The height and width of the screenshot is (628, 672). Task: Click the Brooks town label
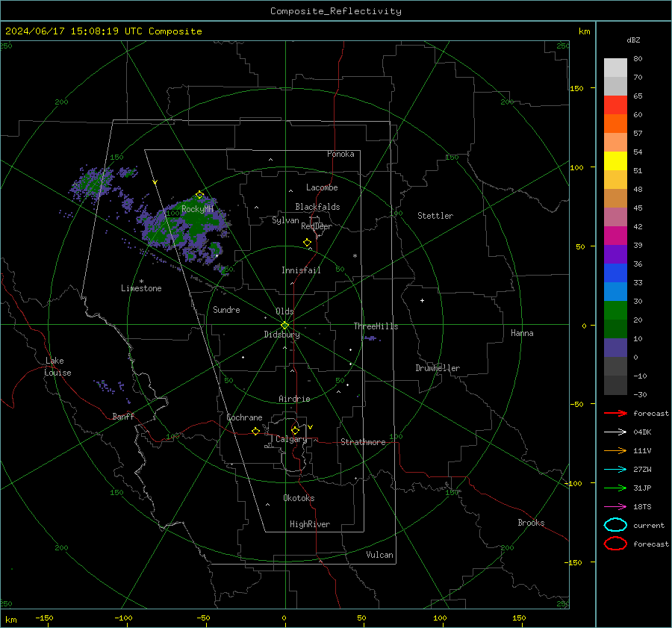tap(531, 523)
